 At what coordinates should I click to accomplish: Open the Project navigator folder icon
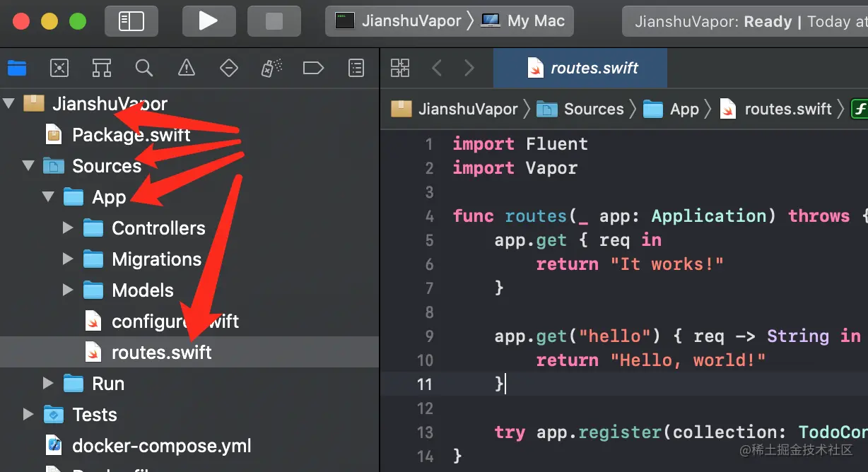17,68
